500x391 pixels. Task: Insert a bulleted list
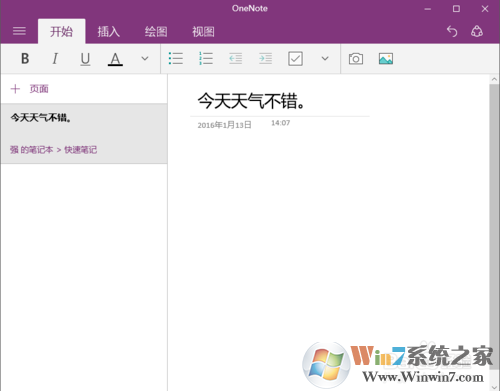(x=176, y=58)
